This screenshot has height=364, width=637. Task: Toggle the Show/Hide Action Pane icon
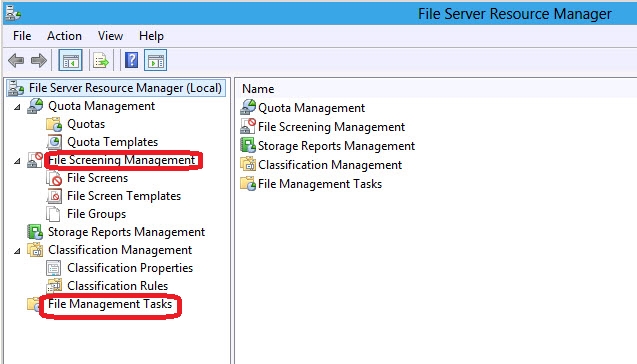click(x=156, y=61)
